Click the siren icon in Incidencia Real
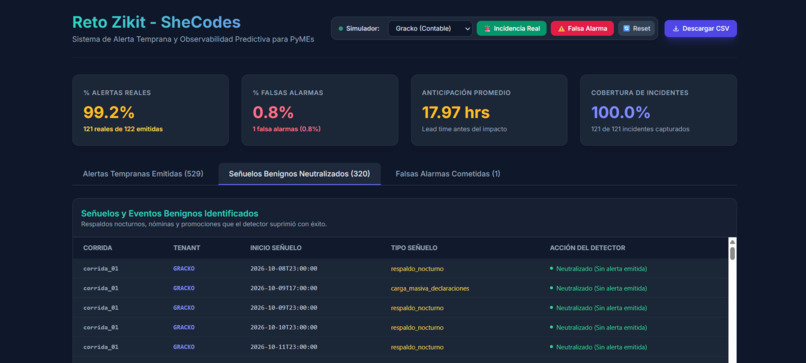This screenshot has width=806, height=363. pos(487,29)
